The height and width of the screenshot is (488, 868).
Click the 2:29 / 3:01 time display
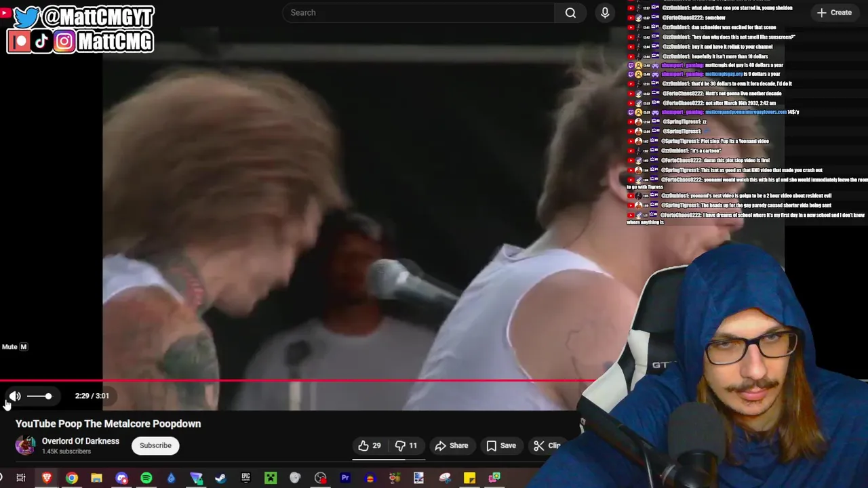92,396
